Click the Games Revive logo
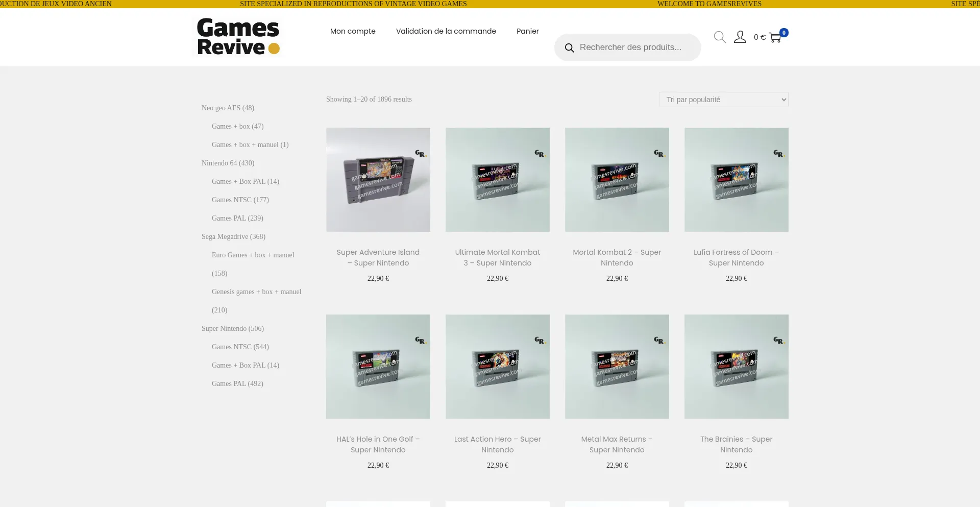 click(237, 37)
